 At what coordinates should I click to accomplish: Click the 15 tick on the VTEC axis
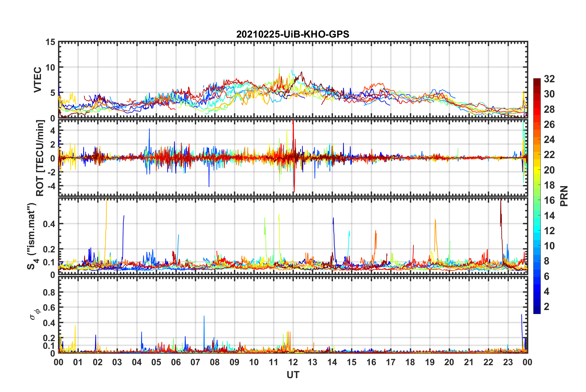[x=51, y=42]
